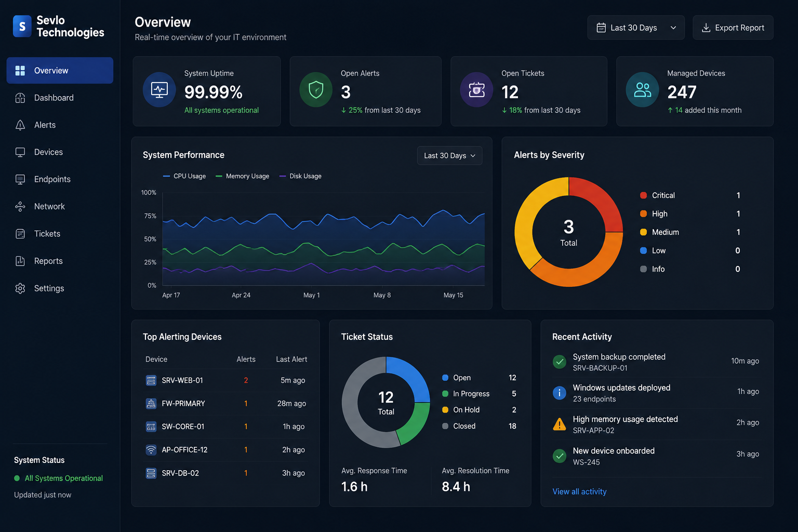Screen dimensions: 798x532
Task: Click the Export Report button
Action: tap(733, 28)
